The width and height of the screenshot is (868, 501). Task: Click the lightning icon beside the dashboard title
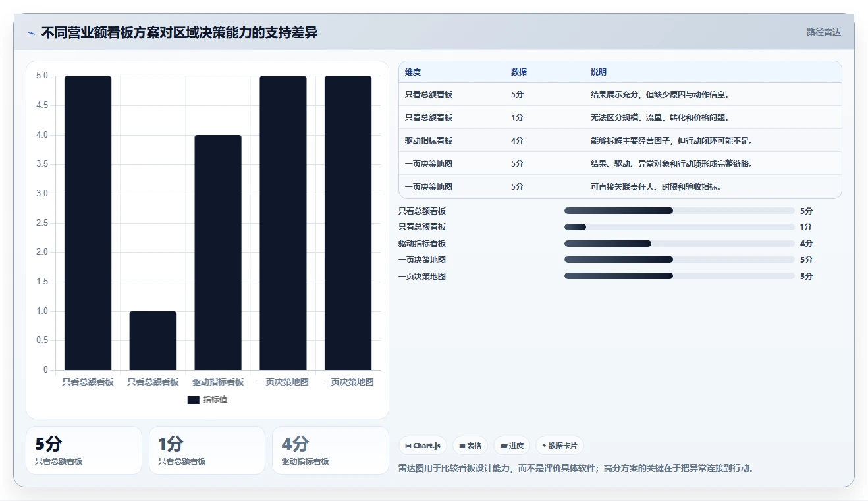click(32, 33)
